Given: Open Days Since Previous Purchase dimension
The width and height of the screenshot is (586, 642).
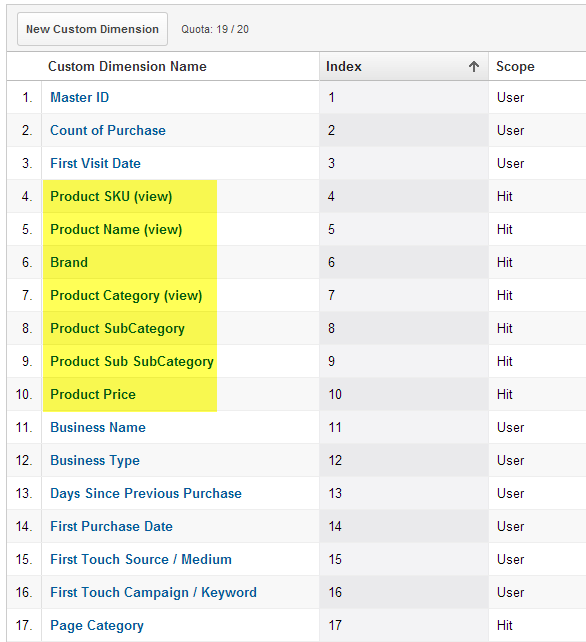Looking at the screenshot, I should (x=146, y=493).
